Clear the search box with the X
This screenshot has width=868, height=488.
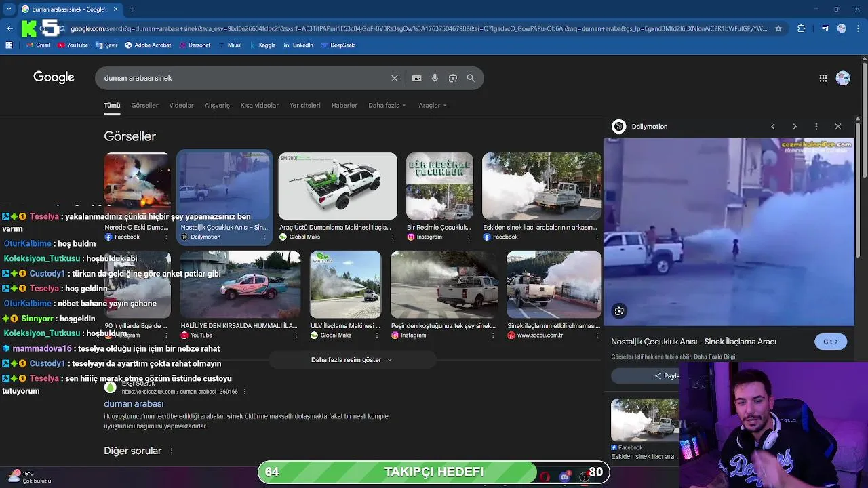pyautogui.click(x=395, y=78)
